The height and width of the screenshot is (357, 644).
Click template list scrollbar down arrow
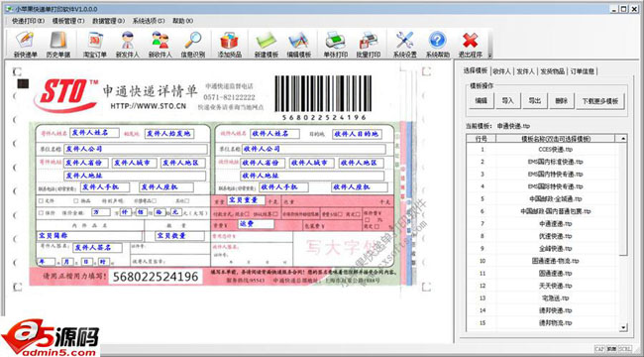point(623,327)
